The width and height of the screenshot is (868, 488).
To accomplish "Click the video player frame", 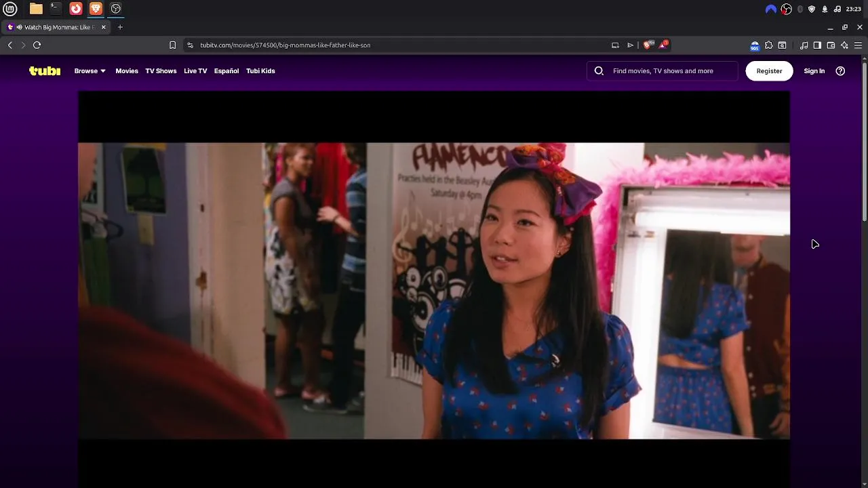I will tap(434, 290).
